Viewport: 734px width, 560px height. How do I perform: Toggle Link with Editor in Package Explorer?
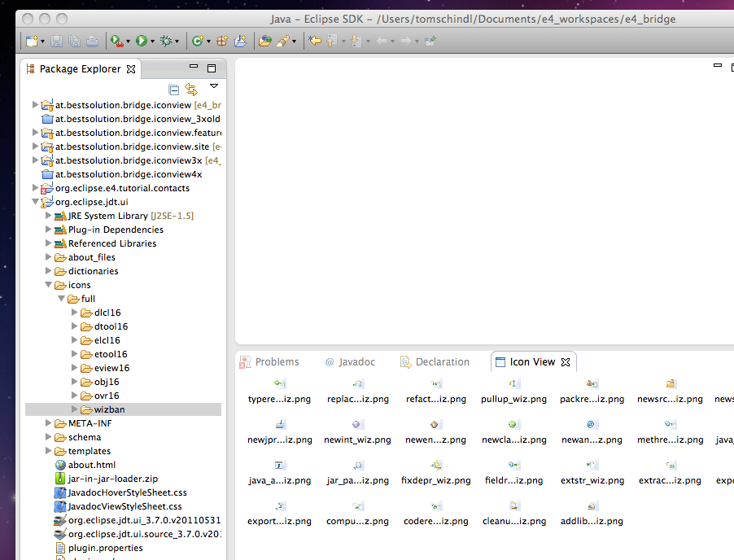click(191, 90)
